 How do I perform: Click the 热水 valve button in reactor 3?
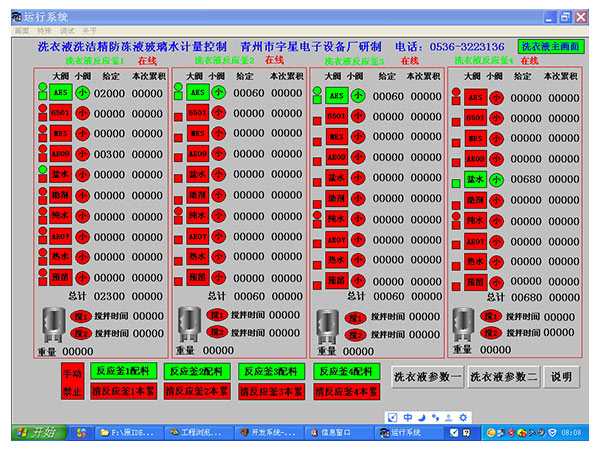tap(336, 260)
